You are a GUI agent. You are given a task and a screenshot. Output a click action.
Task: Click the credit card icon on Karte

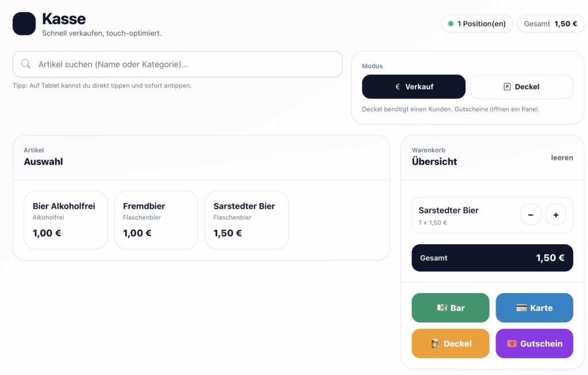[521, 308]
